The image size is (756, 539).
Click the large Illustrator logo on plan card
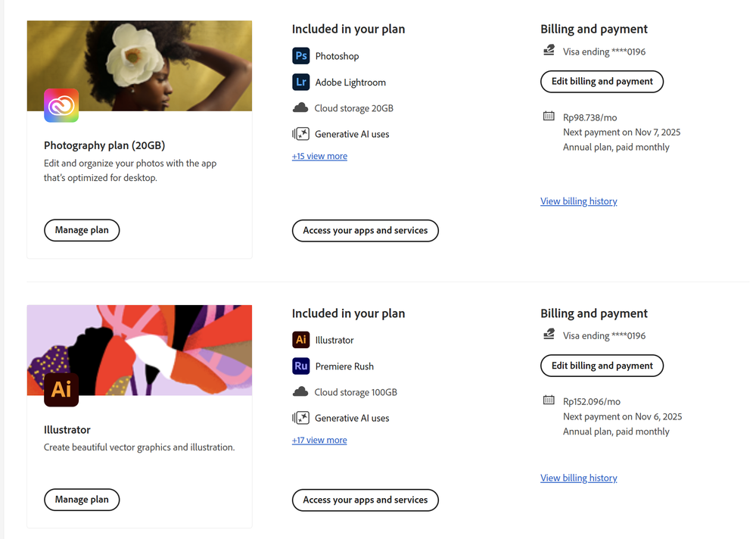click(x=61, y=389)
